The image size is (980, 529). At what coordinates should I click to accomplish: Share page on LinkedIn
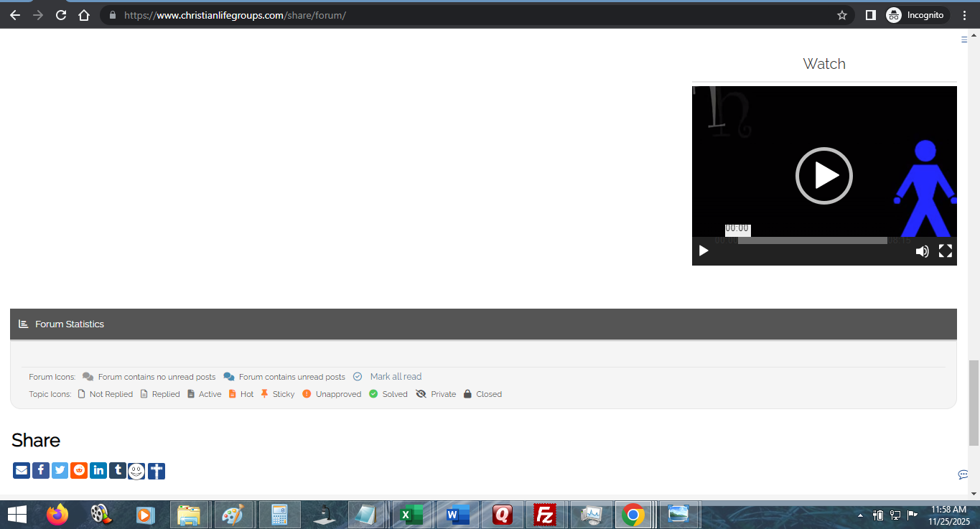pyautogui.click(x=98, y=471)
